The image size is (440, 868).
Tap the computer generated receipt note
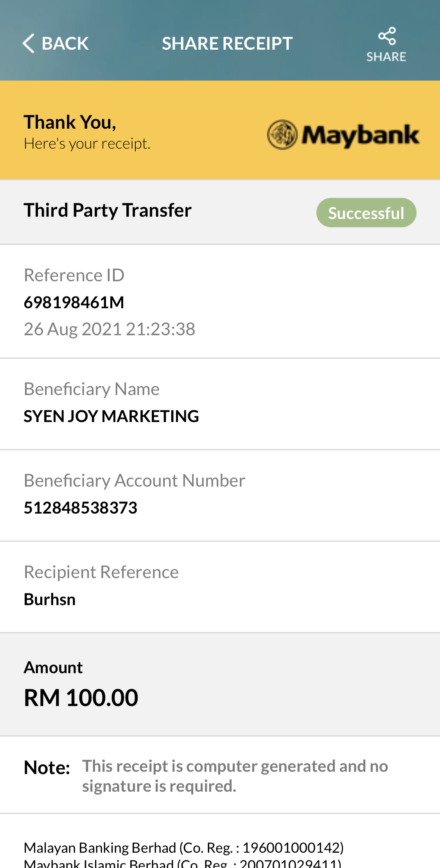pos(235,776)
